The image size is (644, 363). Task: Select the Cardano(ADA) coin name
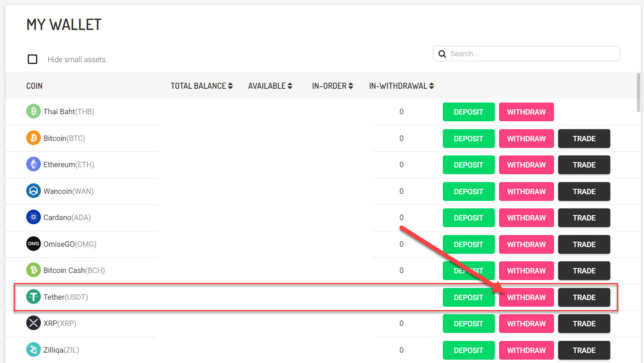(67, 217)
